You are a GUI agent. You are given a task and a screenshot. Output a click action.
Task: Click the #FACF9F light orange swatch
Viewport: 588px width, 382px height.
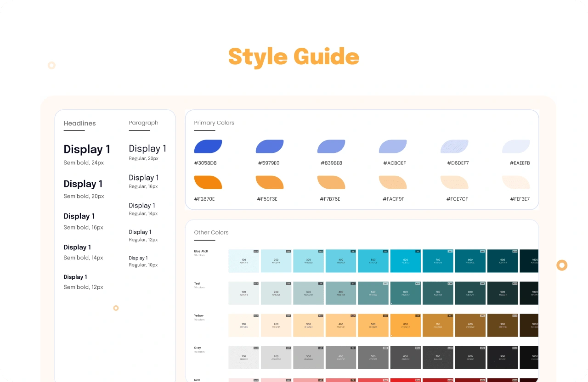[393, 182]
